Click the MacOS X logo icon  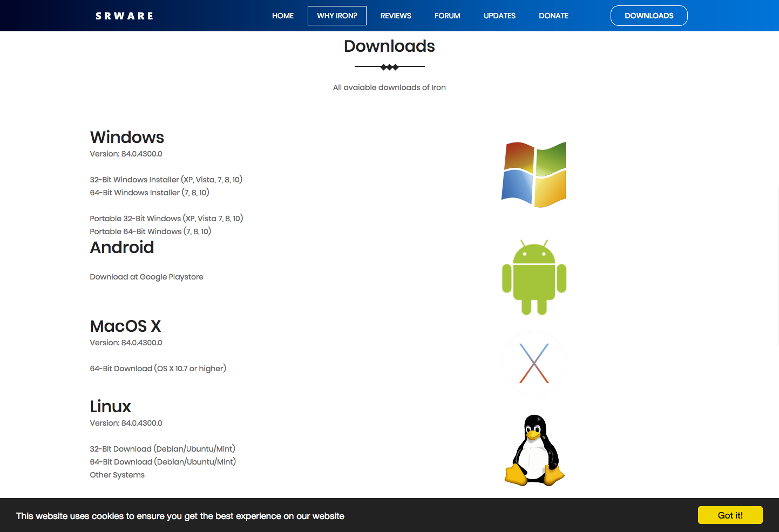[533, 363]
